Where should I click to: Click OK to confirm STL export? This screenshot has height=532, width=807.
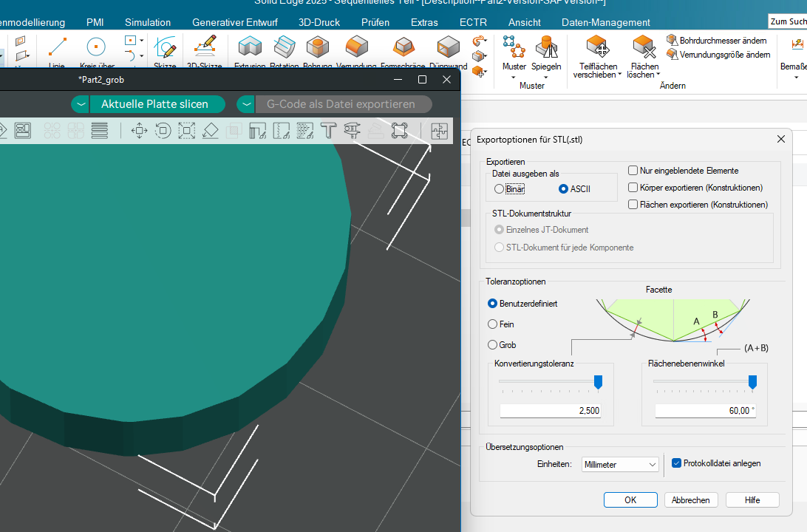(x=630, y=500)
